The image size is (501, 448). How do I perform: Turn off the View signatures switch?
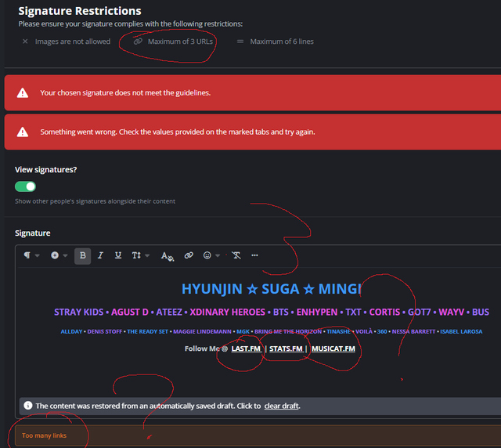25,186
